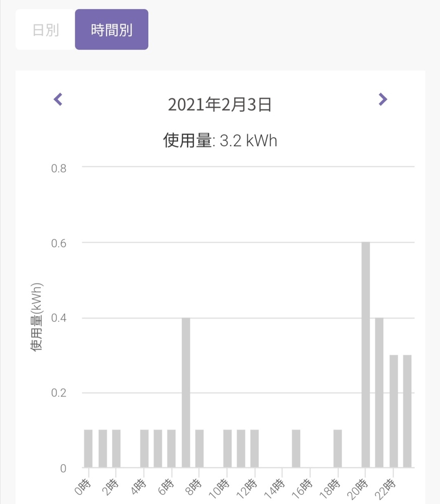440x504 pixels.
Task: Select the last bar at 23時
Action: [407, 411]
